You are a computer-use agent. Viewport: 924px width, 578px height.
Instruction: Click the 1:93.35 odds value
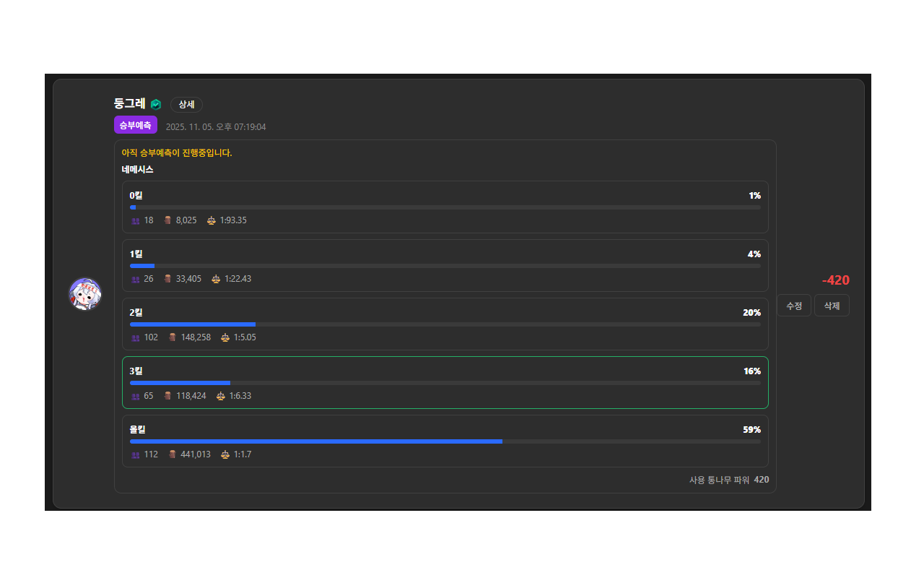pyautogui.click(x=233, y=220)
